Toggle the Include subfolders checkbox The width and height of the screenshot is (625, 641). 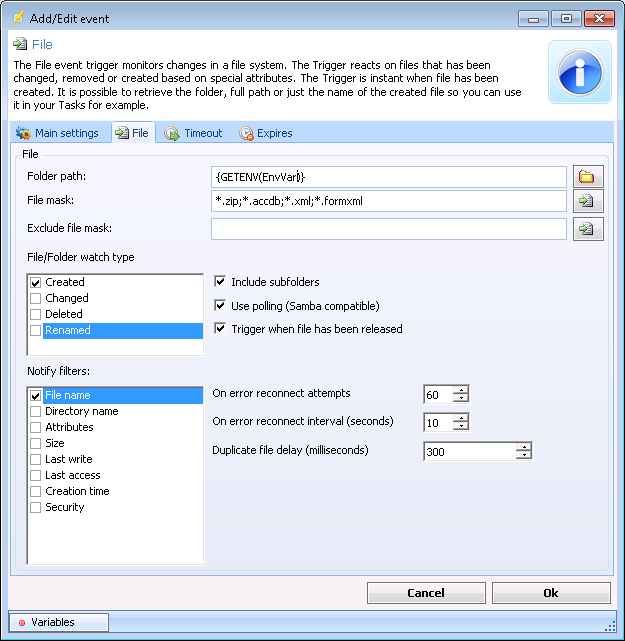[222, 282]
